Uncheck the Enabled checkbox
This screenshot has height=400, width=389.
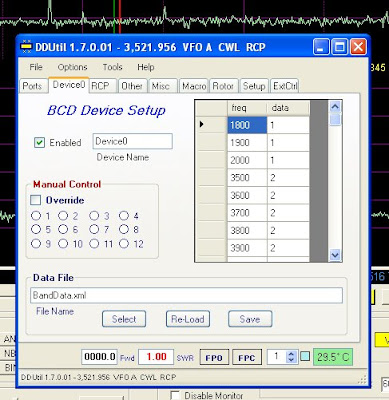click(x=39, y=143)
